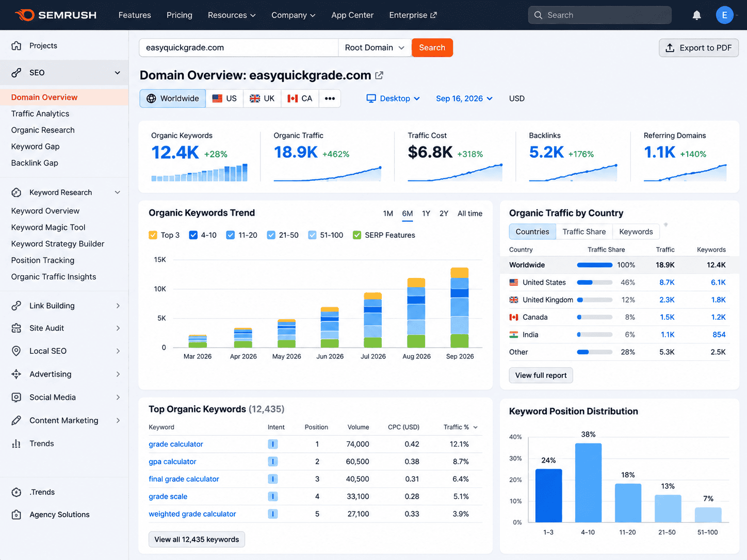The height and width of the screenshot is (560, 747).
Task: Click the Sep 2026 stacked bar
Action: [x=460, y=307]
